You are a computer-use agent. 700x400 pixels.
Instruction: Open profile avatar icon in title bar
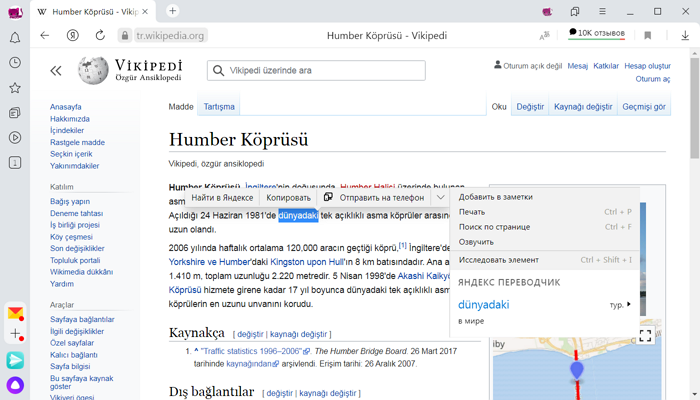[547, 12]
